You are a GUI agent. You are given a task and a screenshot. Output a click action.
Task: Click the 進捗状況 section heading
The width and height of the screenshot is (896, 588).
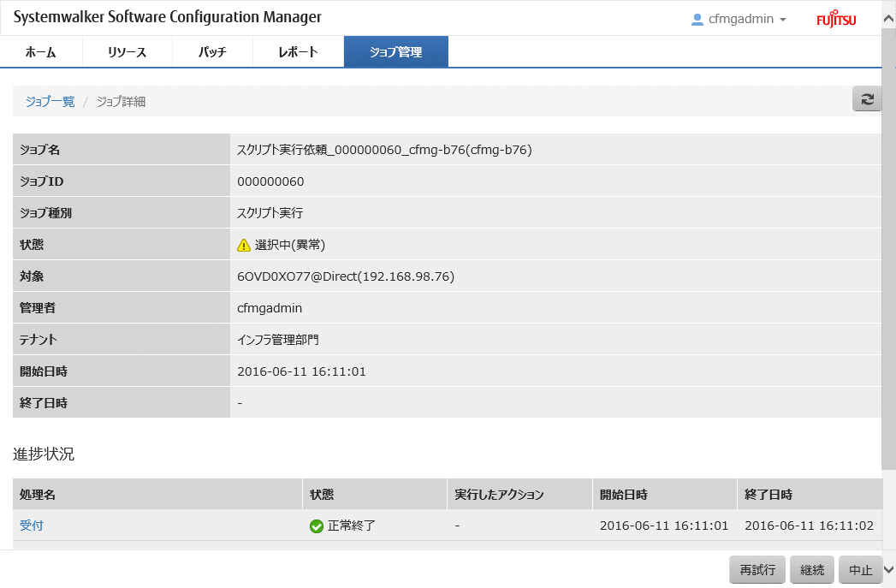(44, 454)
